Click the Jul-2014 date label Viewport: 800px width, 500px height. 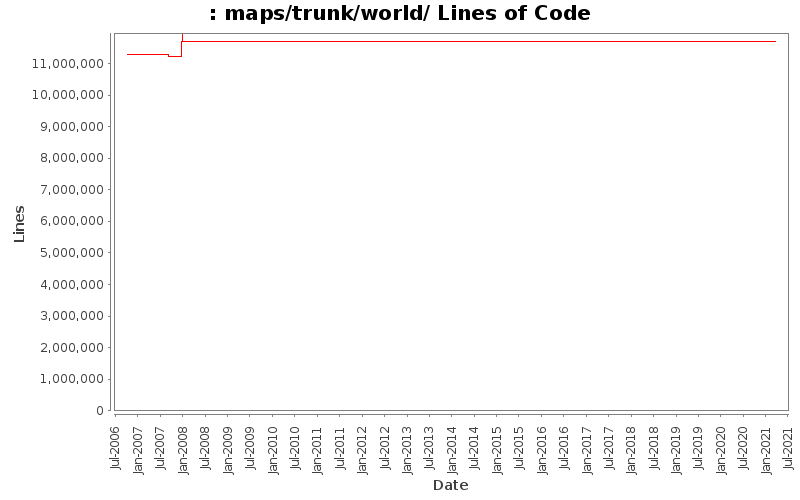click(474, 448)
